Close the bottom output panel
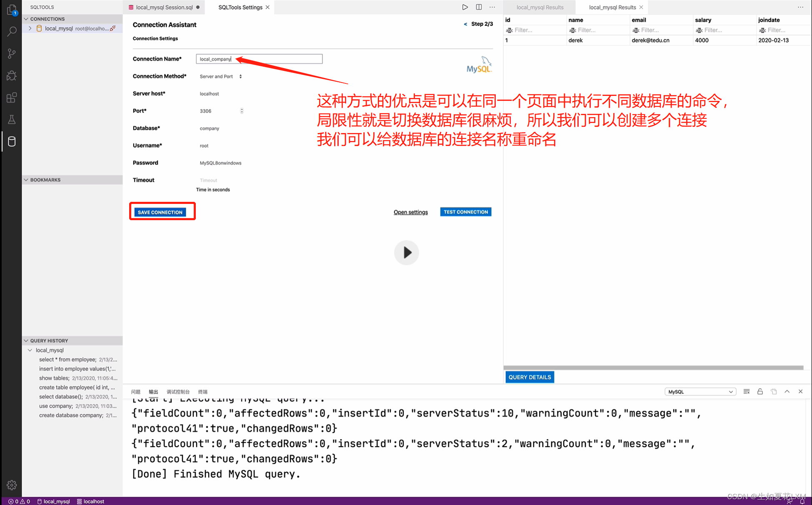Viewport: 812px width, 505px height. click(x=800, y=392)
